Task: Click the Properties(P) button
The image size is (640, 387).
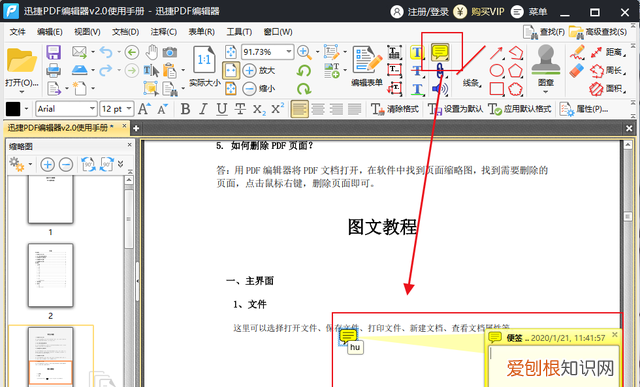Action: (x=584, y=109)
